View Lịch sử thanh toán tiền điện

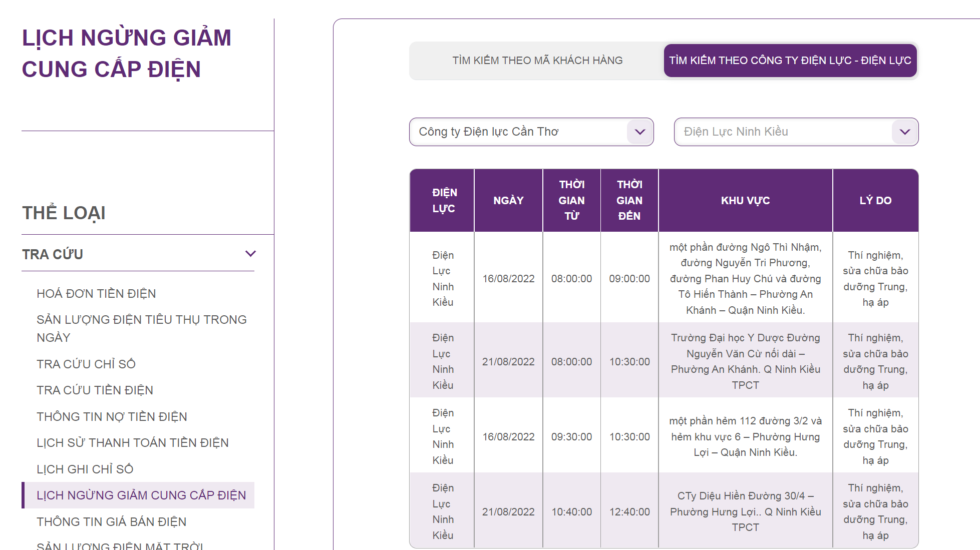(132, 442)
